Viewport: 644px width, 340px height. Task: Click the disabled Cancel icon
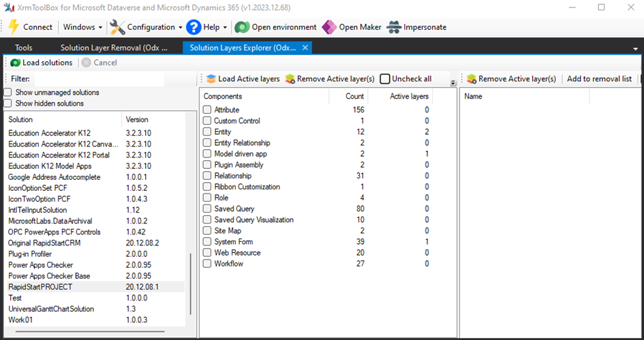point(87,63)
